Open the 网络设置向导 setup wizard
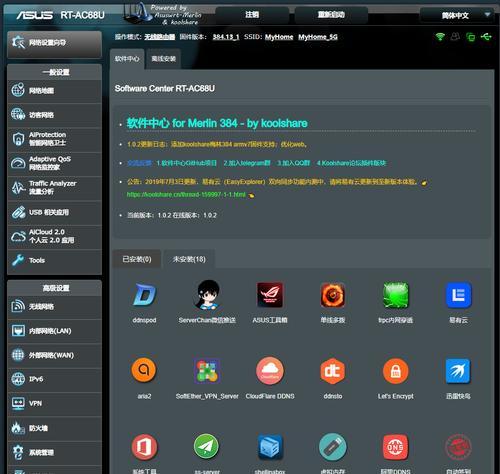 coord(54,44)
